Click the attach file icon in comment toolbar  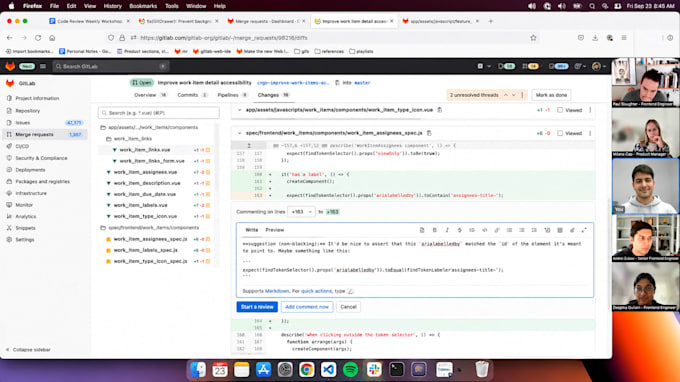pyautogui.click(x=572, y=230)
